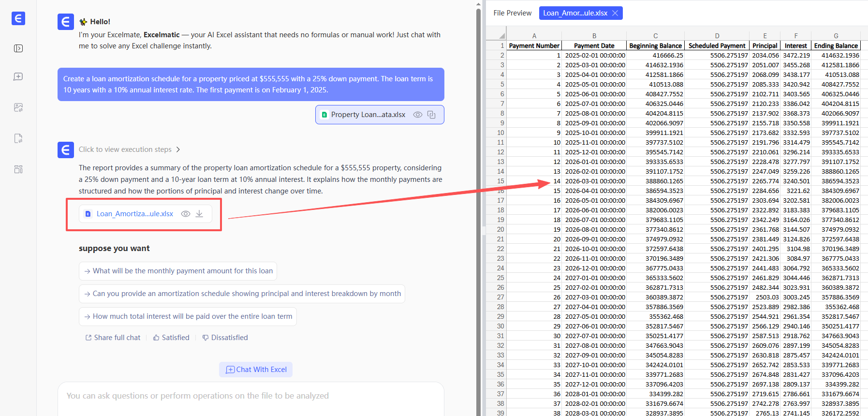Click the Excelmatic logo in the sidebar

(x=18, y=18)
